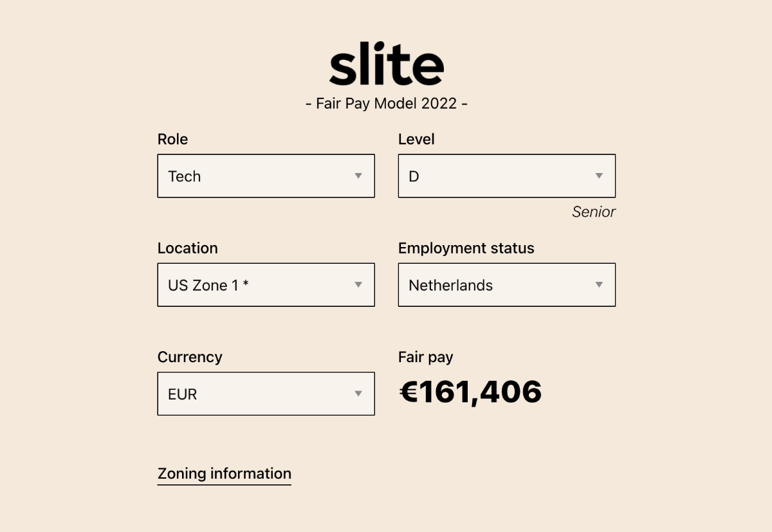Click the Location dropdown arrow icon
The image size is (772, 532).
point(358,285)
